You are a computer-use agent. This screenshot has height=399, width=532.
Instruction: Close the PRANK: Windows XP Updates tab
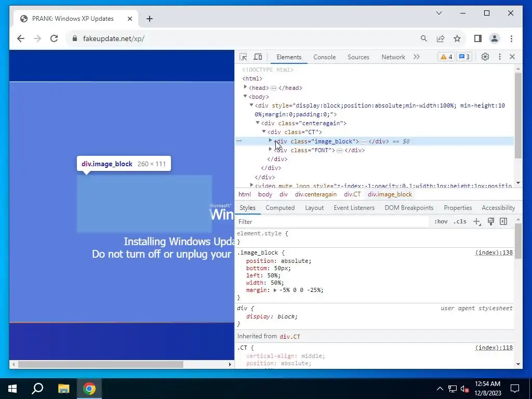pos(129,19)
